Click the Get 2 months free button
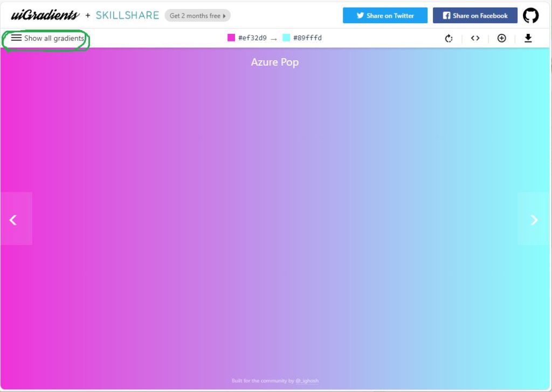The width and height of the screenshot is (552, 392). point(197,16)
